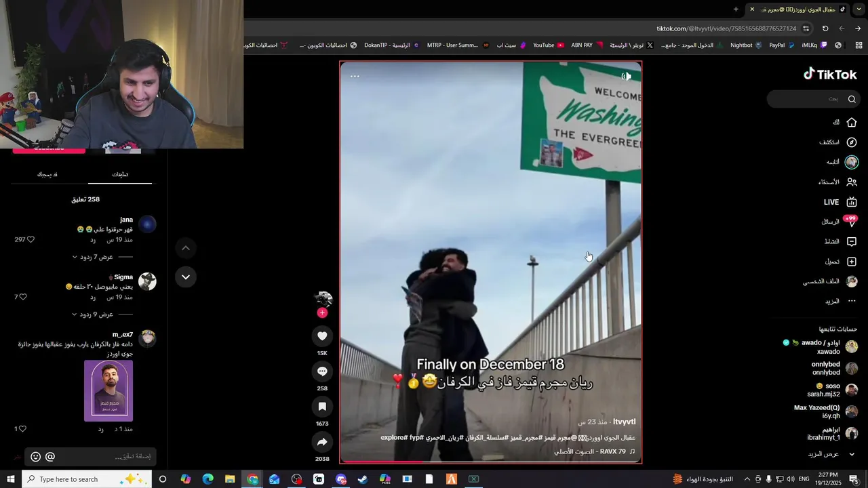Open the ltvyvtl username on video

pyautogui.click(x=624, y=422)
